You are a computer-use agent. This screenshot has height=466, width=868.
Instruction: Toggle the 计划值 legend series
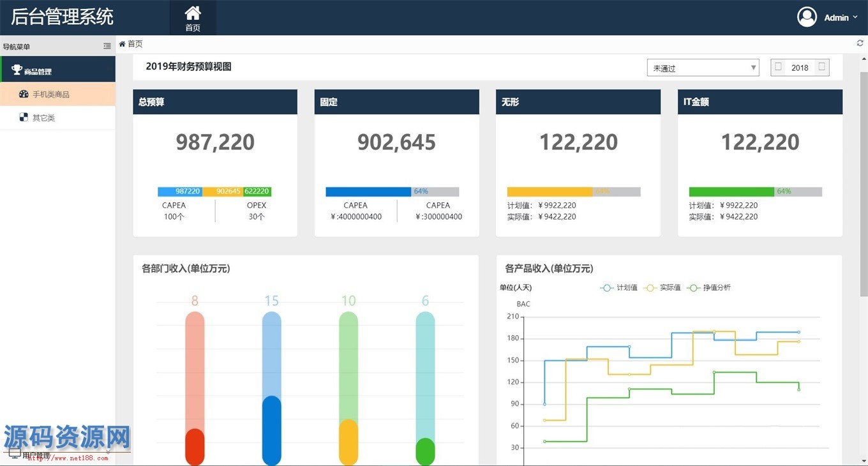[619, 288]
